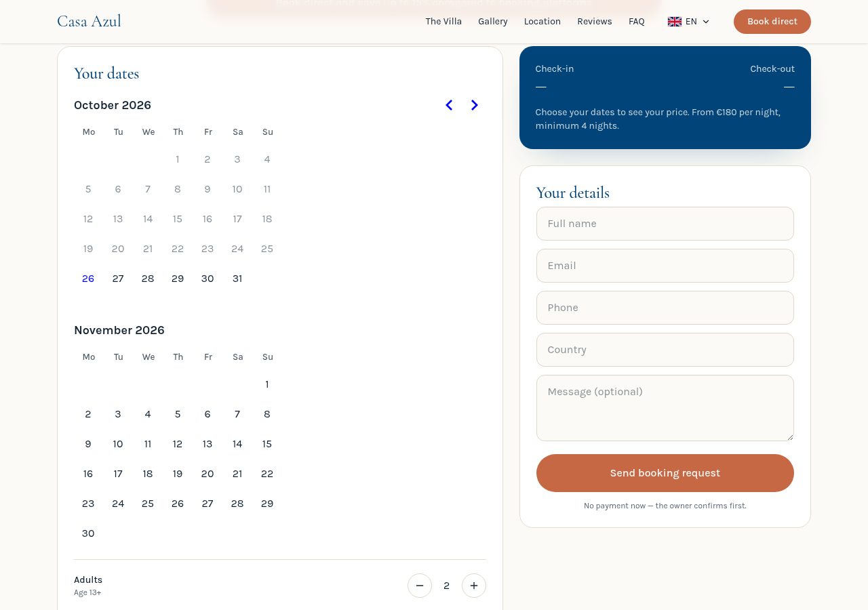Select November 25 as a date
Viewport: 868px width, 610px height.
coord(148,504)
